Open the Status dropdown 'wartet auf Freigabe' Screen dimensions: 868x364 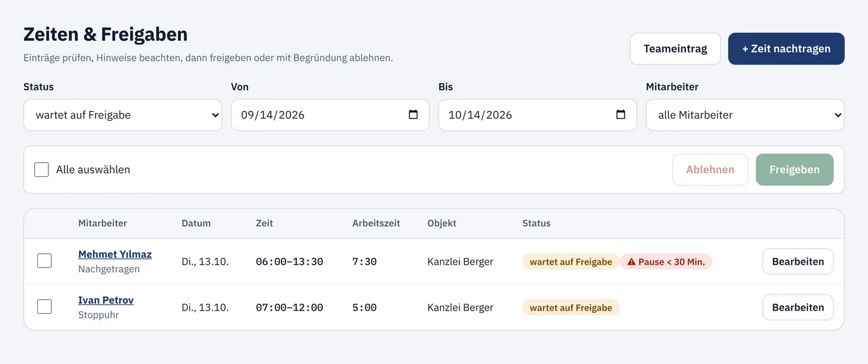(x=123, y=115)
